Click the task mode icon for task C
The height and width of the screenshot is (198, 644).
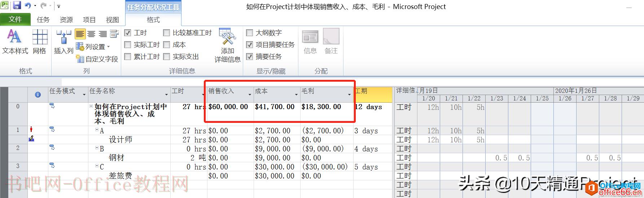[52, 165]
